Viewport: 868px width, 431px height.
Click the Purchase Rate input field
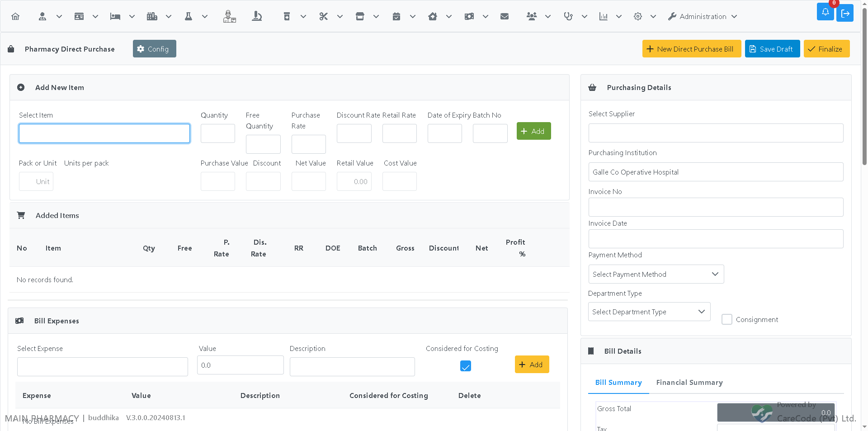tap(309, 144)
